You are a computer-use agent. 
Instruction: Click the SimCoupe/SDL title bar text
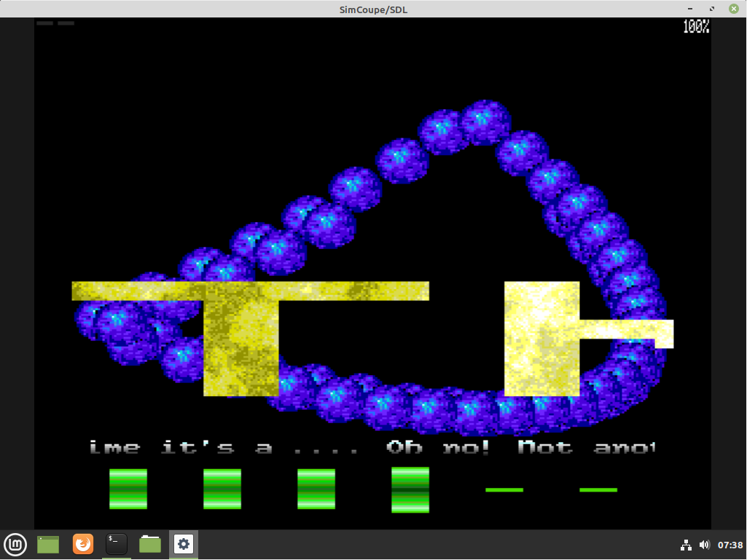coord(373,9)
